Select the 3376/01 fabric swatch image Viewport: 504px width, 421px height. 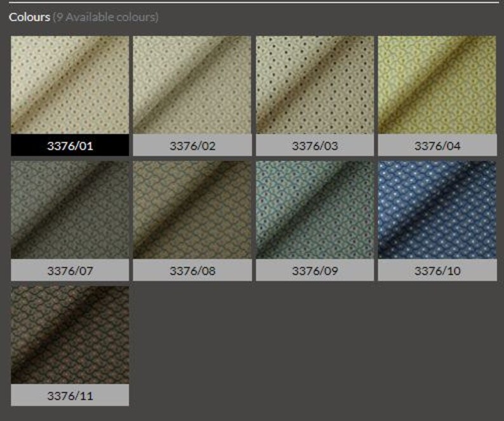coord(70,85)
